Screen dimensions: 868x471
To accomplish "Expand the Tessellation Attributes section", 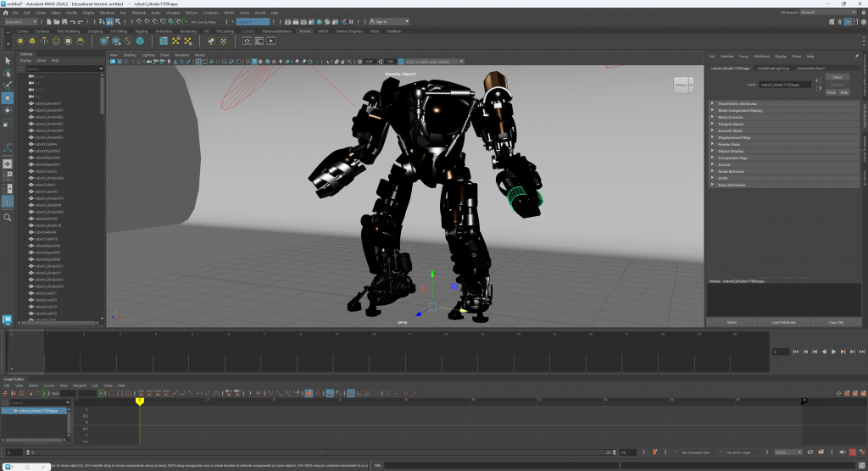I will click(x=736, y=103).
